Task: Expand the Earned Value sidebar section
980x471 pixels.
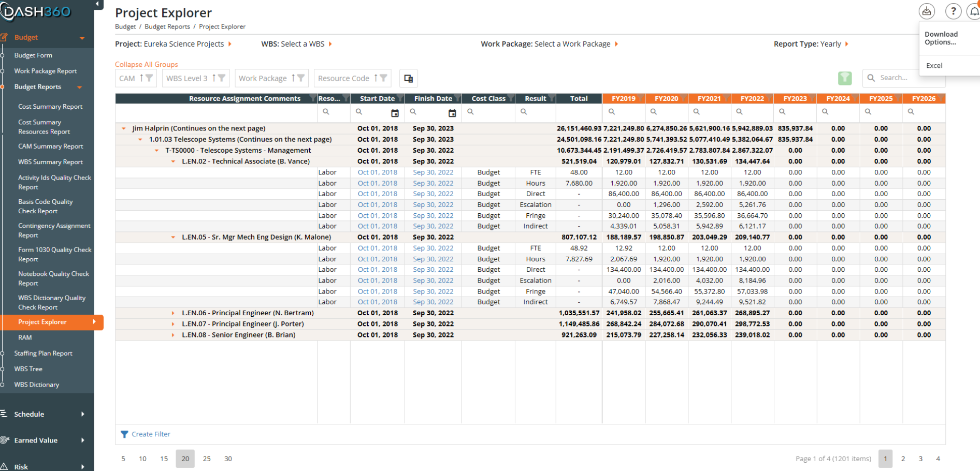Action: (x=82, y=440)
